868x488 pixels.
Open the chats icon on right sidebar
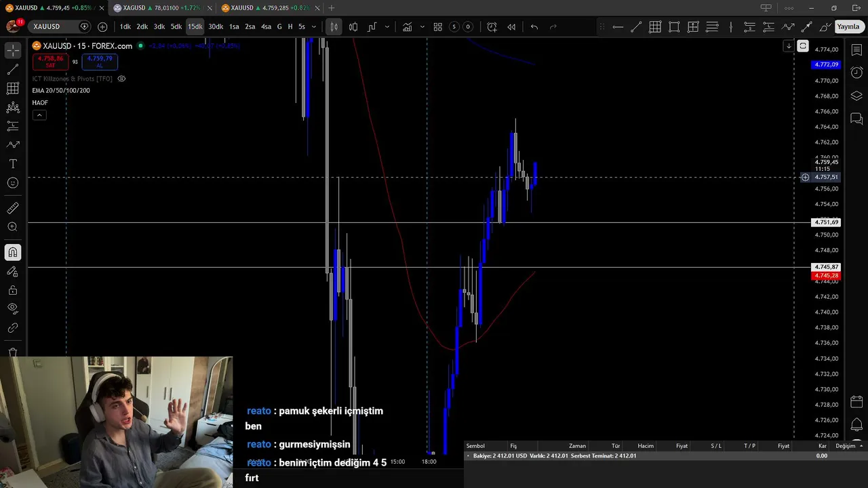pyautogui.click(x=856, y=119)
